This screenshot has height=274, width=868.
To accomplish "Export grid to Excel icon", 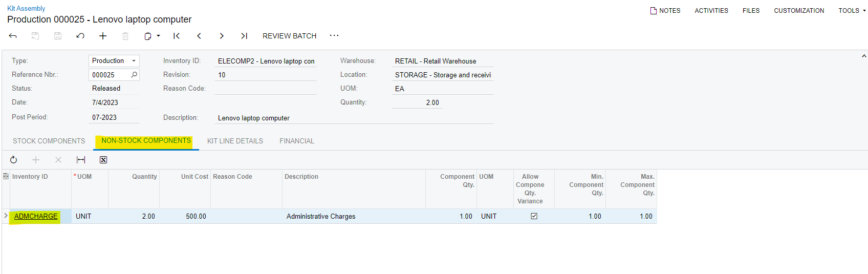I will pyautogui.click(x=103, y=160).
